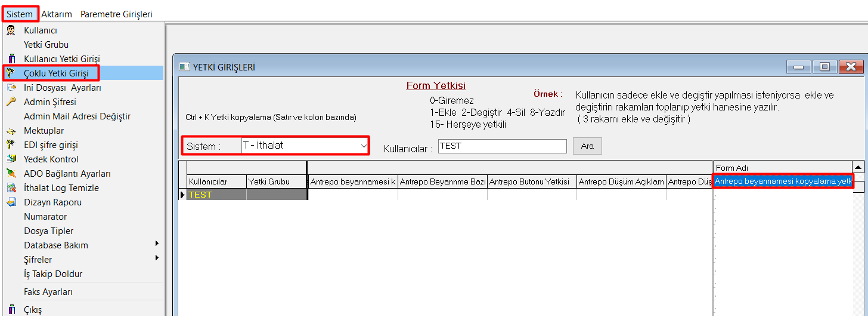Open the Aktarım menu
The width and height of the screenshot is (868, 320).
57,14
